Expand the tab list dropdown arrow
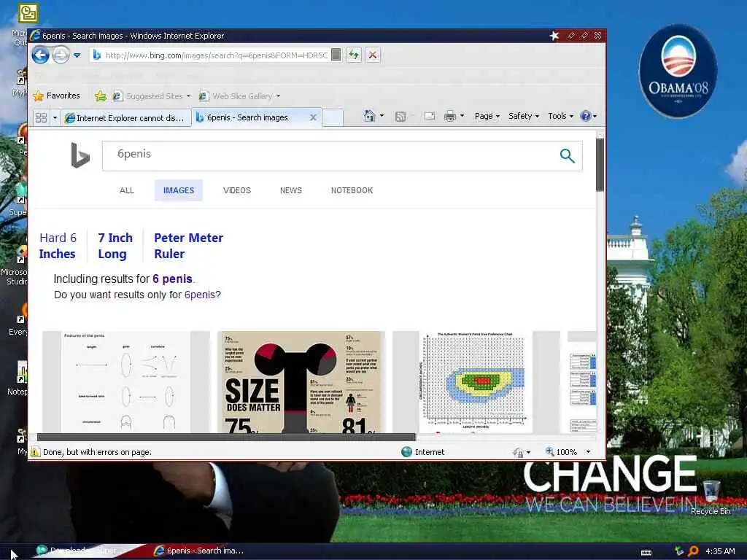Screen dimensions: 747x560 click(55, 117)
